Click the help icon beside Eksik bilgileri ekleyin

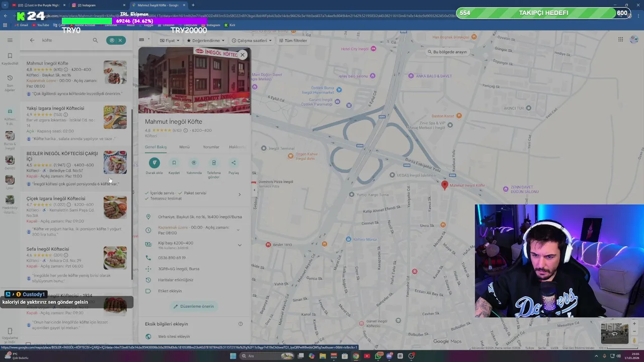click(x=240, y=324)
